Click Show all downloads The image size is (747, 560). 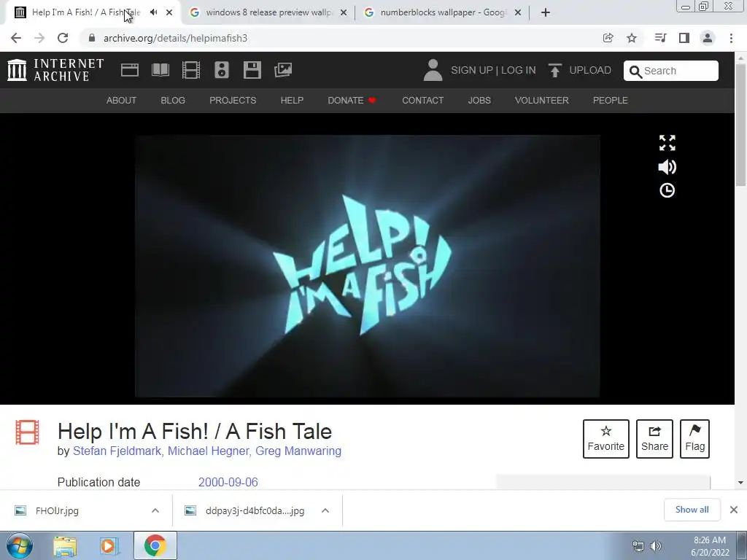pyautogui.click(x=692, y=510)
